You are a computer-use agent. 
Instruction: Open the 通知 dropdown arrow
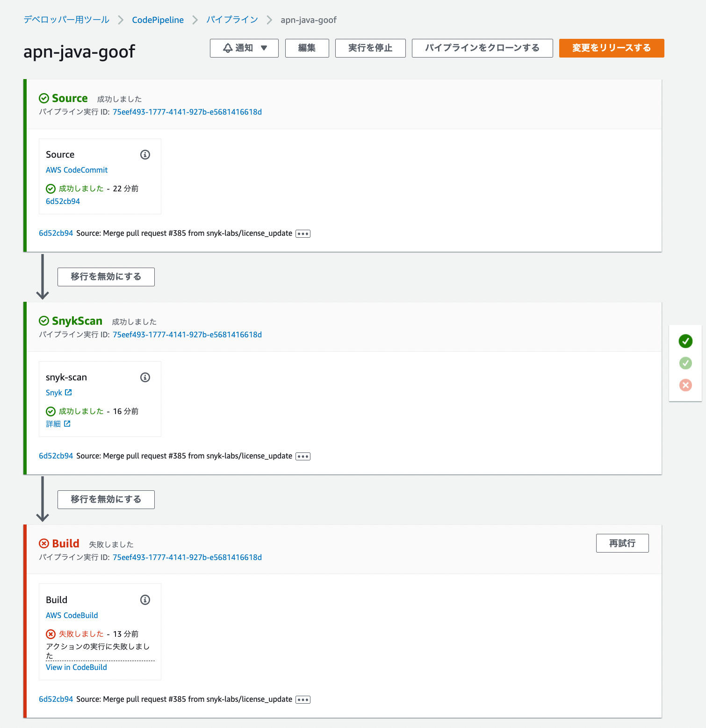point(264,48)
